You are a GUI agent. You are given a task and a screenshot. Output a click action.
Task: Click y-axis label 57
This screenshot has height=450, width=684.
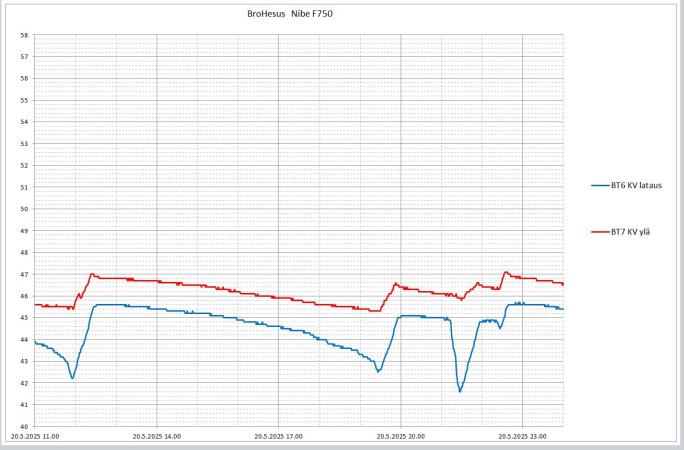(24, 57)
